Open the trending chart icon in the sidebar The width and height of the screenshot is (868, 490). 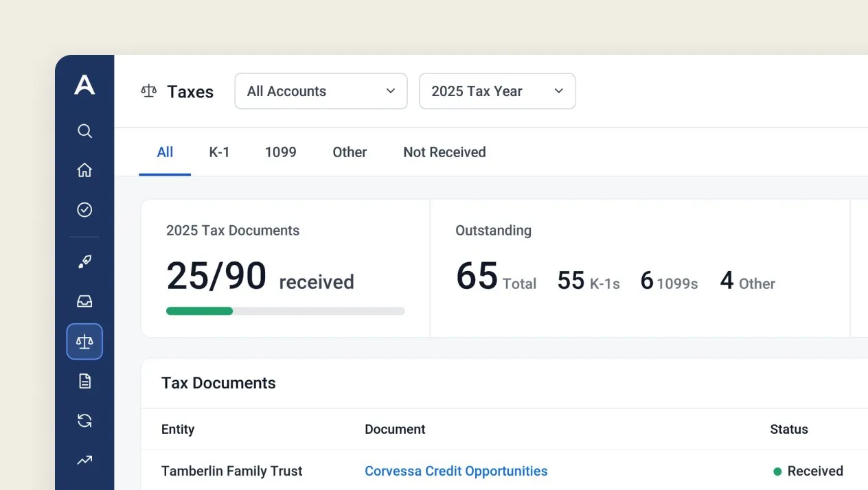pos(84,460)
